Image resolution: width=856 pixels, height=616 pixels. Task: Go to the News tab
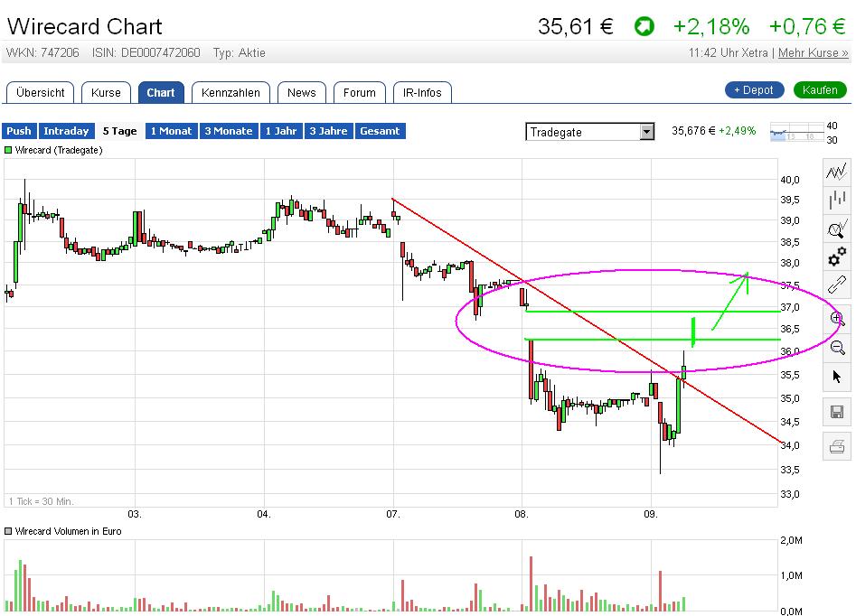pos(301,93)
